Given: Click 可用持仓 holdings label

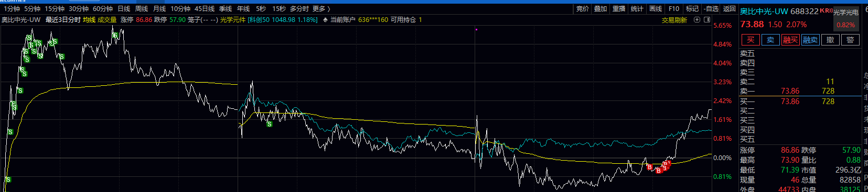Looking at the screenshot, I should 403,20.
